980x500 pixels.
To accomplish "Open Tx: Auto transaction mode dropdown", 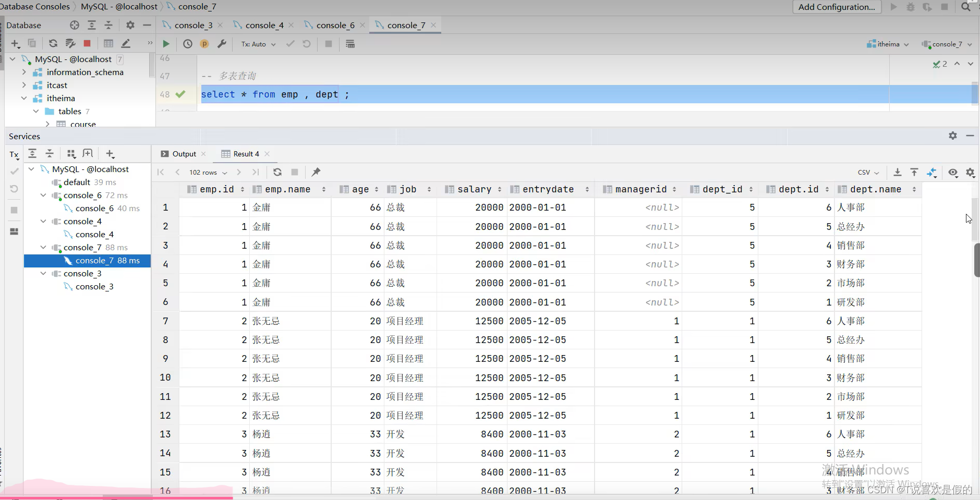I will tap(258, 44).
